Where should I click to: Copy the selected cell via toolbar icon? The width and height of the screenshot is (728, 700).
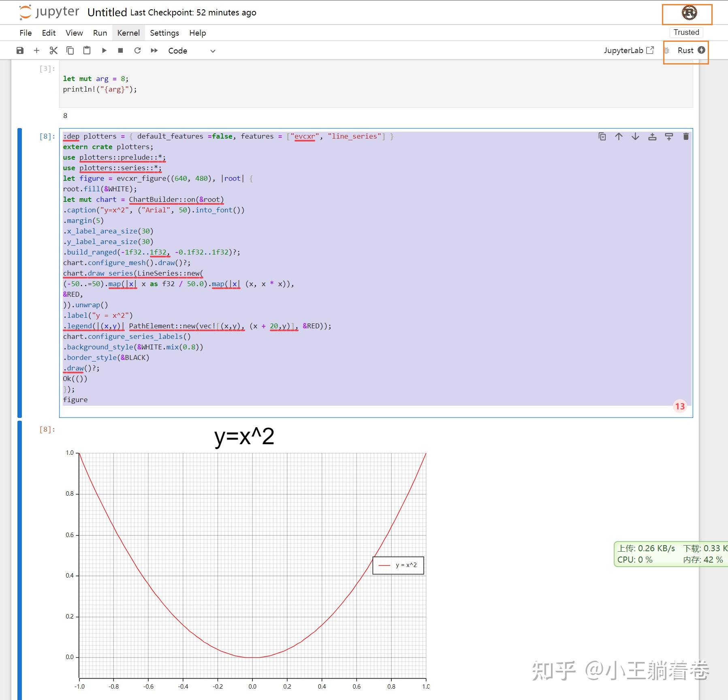tap(70, 50)
